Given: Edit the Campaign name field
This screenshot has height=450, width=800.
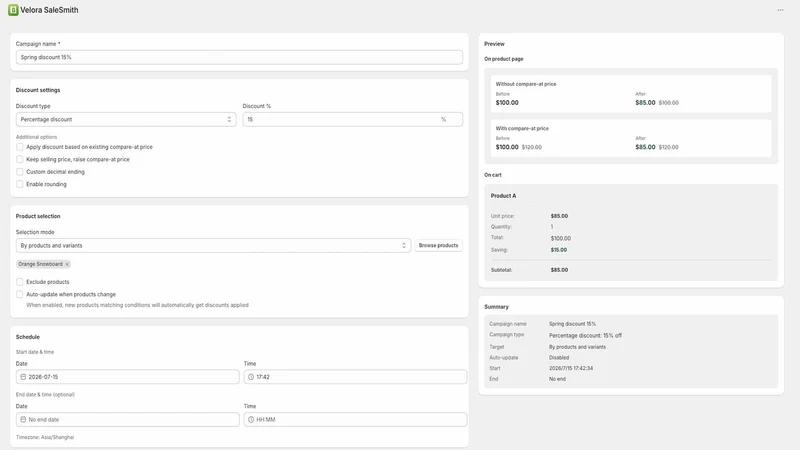Looking at the screenshot, I should point(239,57).
